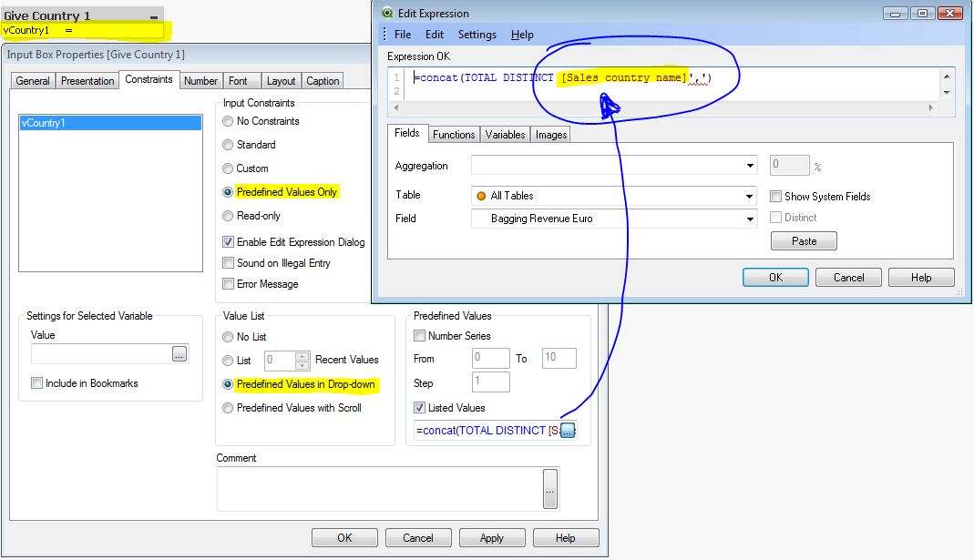Image resolution: width=974 pixels, height=560 pixels.
Task: Expand the Table dropdown showing All Tables
Action: 750,196
